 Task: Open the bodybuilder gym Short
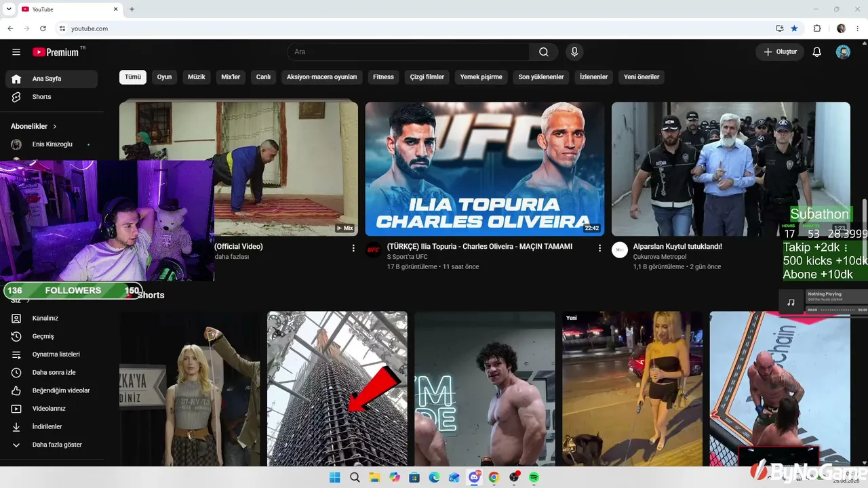coord(485,388)
